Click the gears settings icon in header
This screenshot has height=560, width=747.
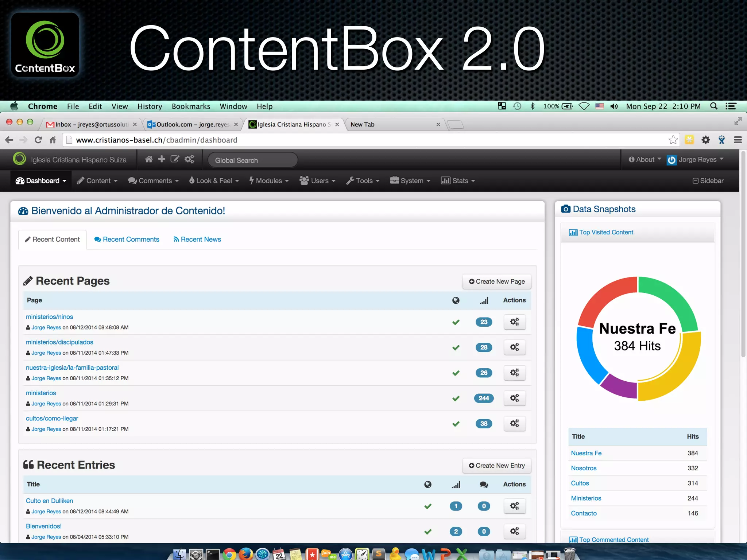[189, 159]
